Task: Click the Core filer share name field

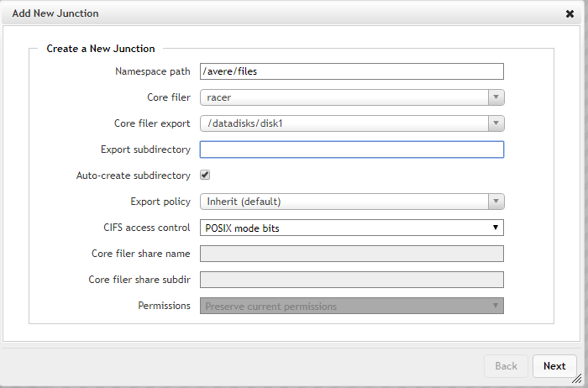Action: (351, 254)
